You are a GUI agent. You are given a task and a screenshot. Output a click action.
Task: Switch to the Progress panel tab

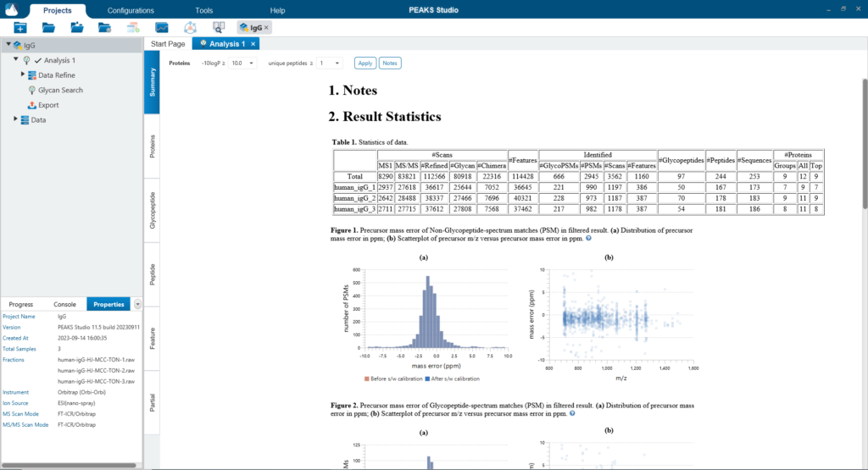click(x=21, y=304)
